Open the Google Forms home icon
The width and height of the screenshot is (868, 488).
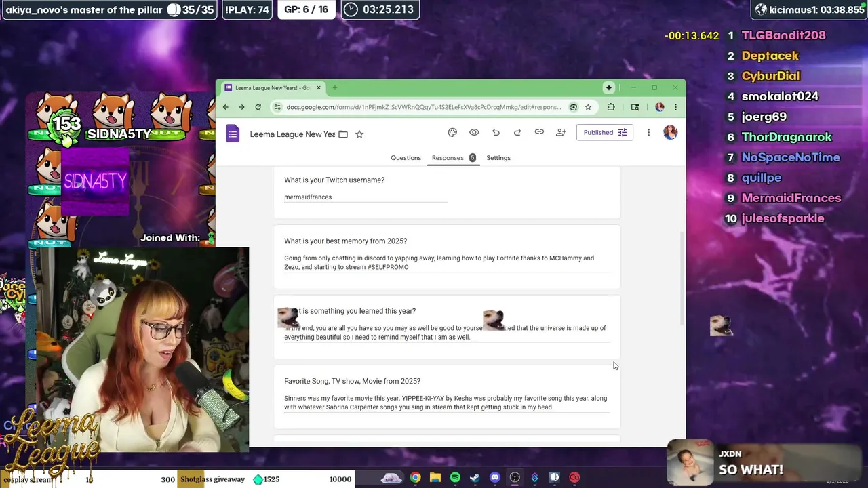point(233,134)
